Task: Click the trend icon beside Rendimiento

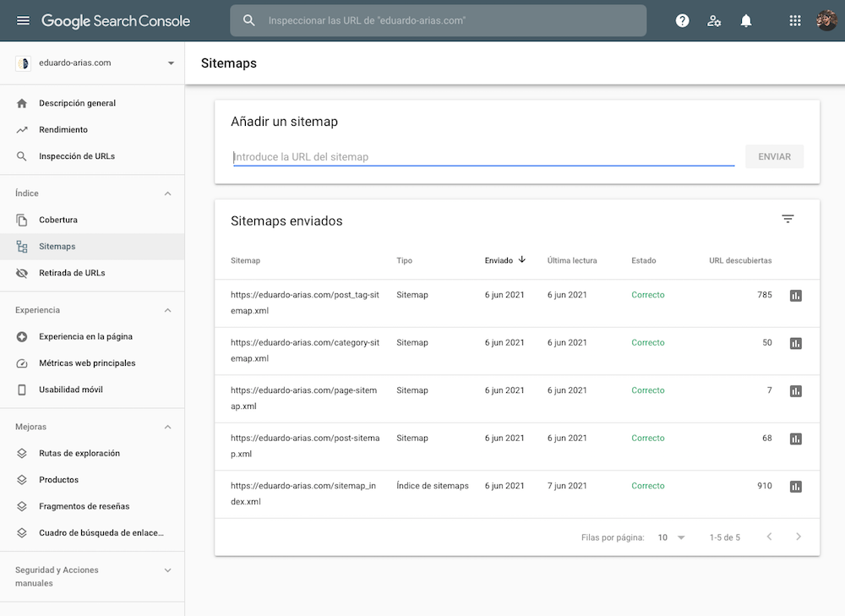Action: (22, 129)
